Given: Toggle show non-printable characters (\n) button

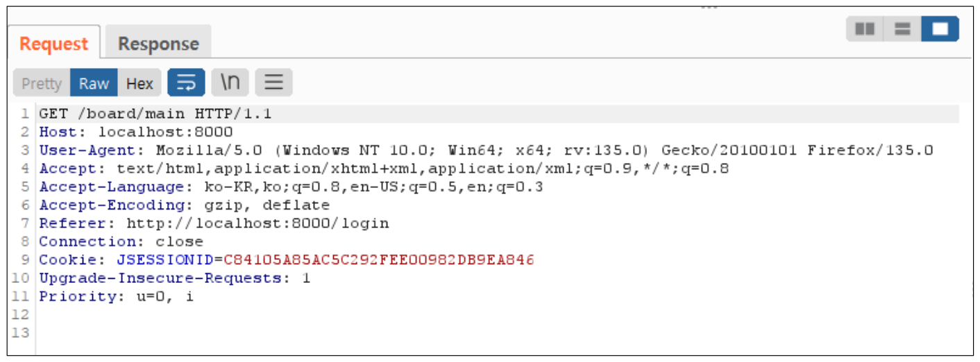Looking at the screenshot, I should (x=230, y=83).
